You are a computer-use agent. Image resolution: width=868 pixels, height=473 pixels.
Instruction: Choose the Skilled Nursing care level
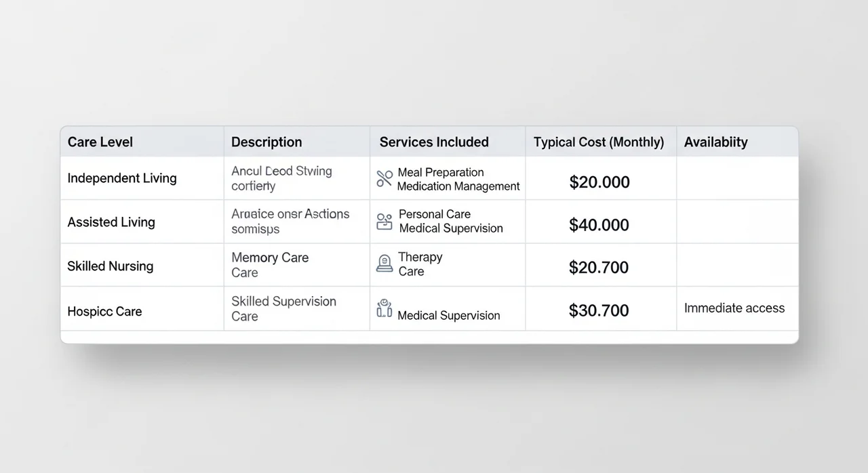(111, 266)
